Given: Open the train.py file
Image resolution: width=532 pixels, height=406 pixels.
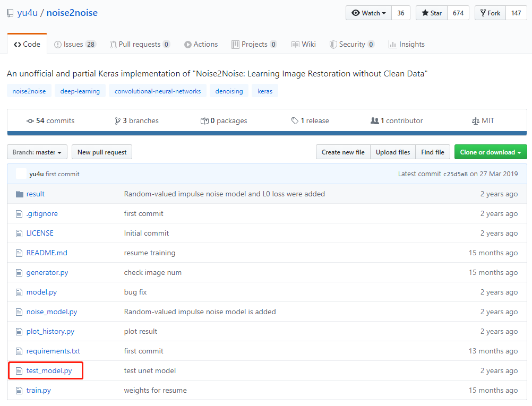Looking at the screenshot, I should coord(39,391).
